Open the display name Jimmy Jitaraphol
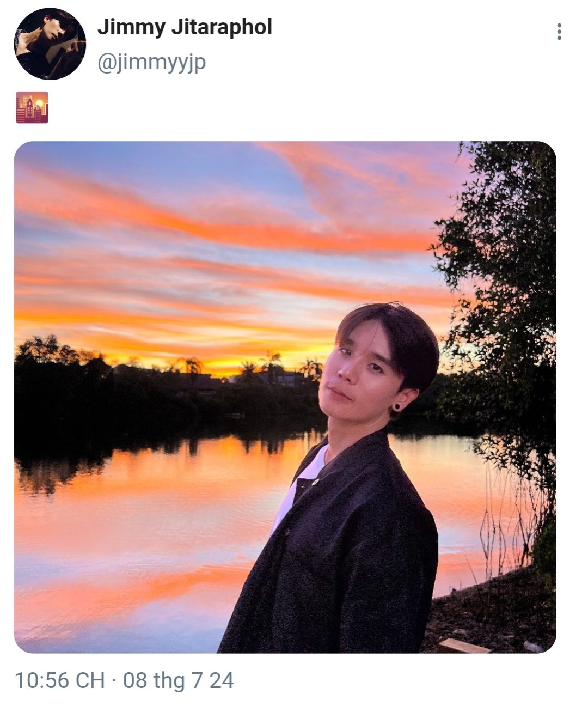 click(185, 27)
